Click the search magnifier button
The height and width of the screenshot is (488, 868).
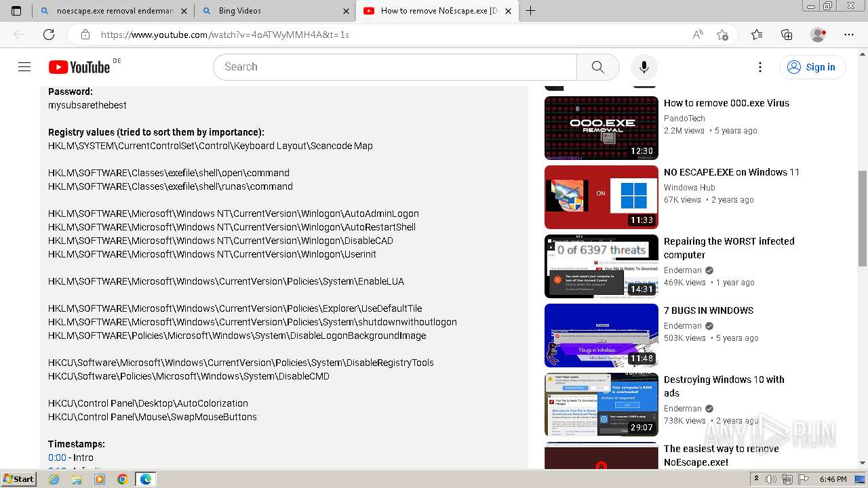(x=597, y=66)
